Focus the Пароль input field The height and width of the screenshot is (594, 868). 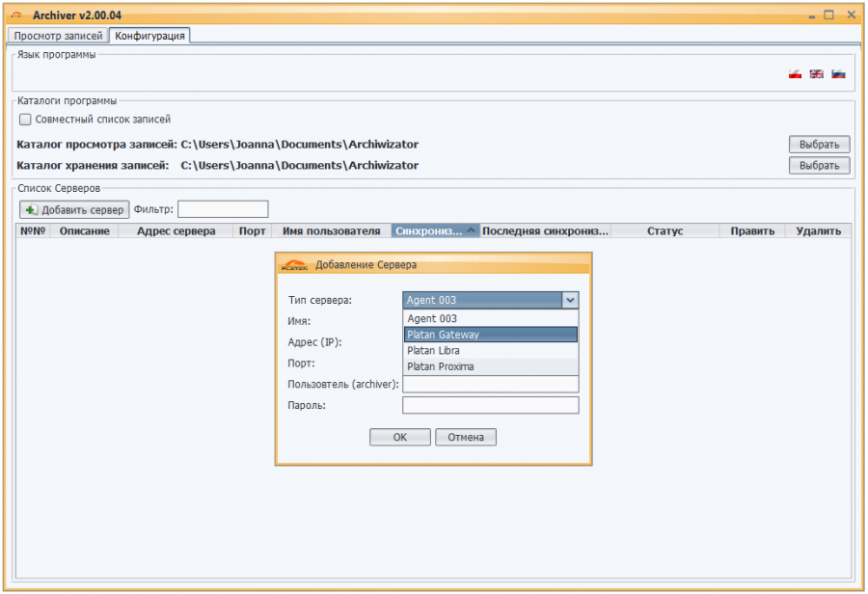point(491,405)
